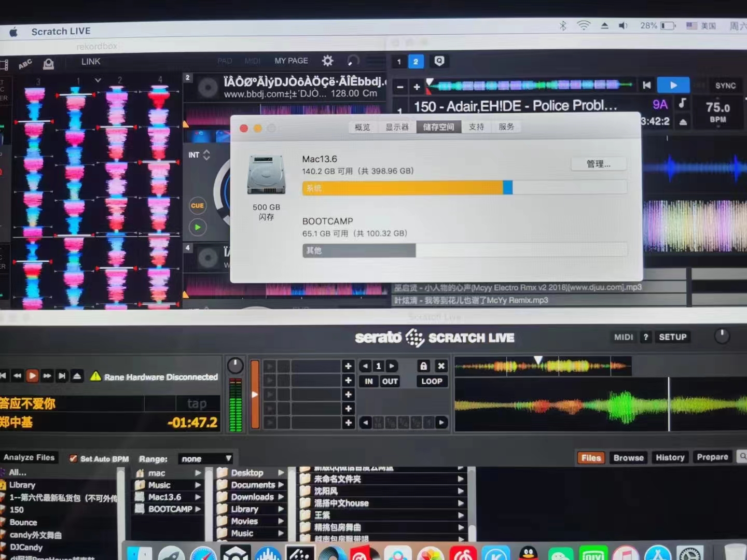
Task: Click the Mac13.6 storage usage bar
Action: (x=464, y=188)
